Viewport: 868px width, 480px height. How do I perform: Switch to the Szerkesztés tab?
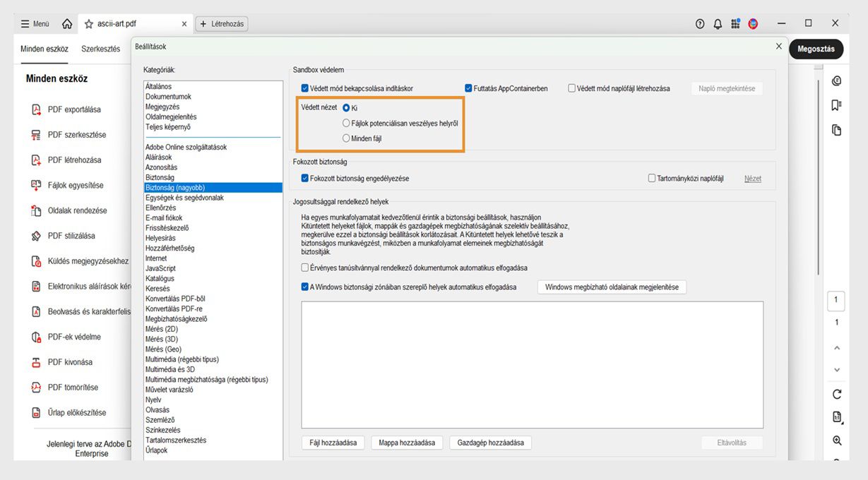101,49
